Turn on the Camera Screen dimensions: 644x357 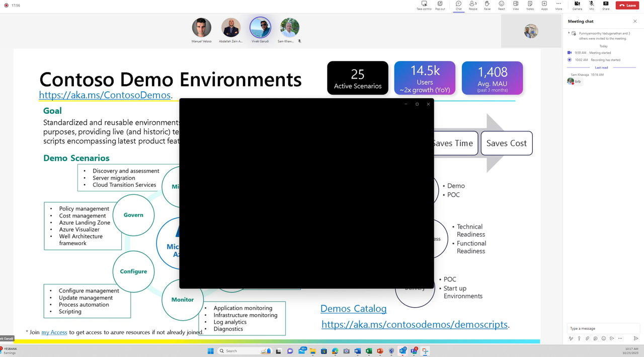[x=577, y=6]
